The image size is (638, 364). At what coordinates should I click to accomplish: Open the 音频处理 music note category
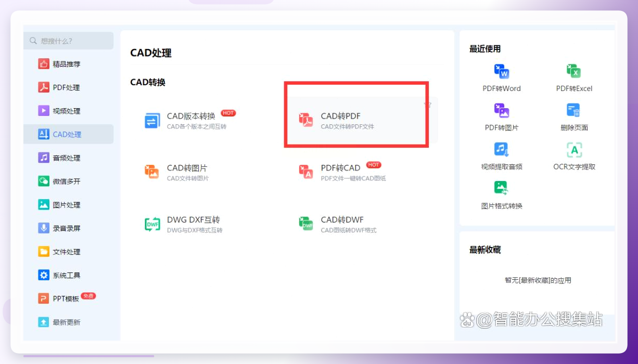tap(44, 158)
